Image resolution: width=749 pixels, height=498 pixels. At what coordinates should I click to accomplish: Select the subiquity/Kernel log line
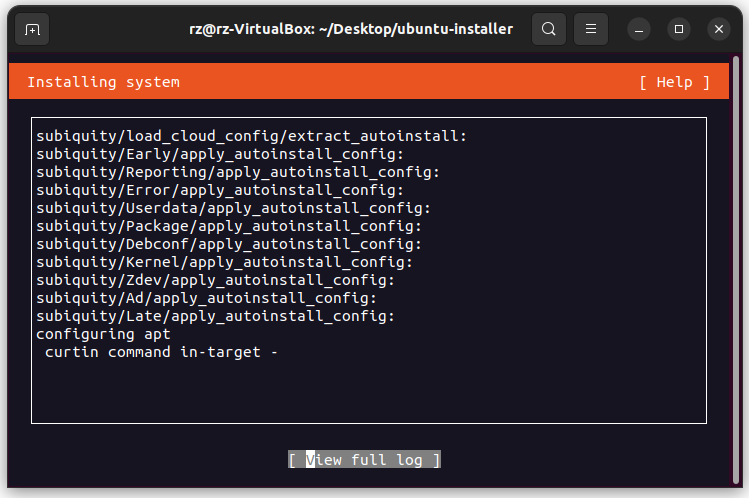[224, 262]
